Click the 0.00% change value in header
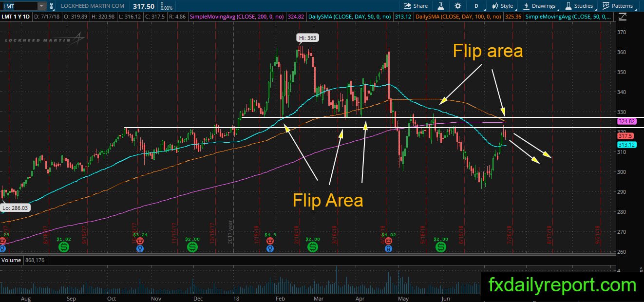This screenshot has width=644, height=302. [x=167, y=9]
